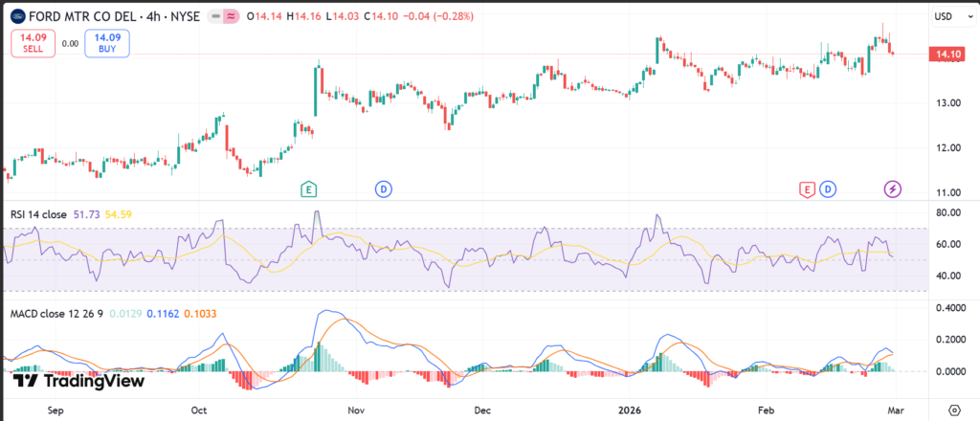Toggle the pink approximate-data indicator

click(x=231, y=15)
